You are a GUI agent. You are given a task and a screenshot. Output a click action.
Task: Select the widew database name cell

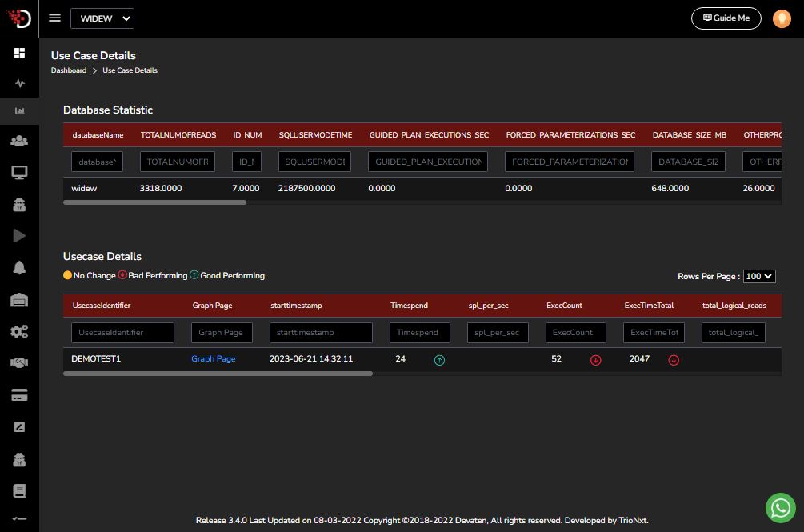[84, 189]
